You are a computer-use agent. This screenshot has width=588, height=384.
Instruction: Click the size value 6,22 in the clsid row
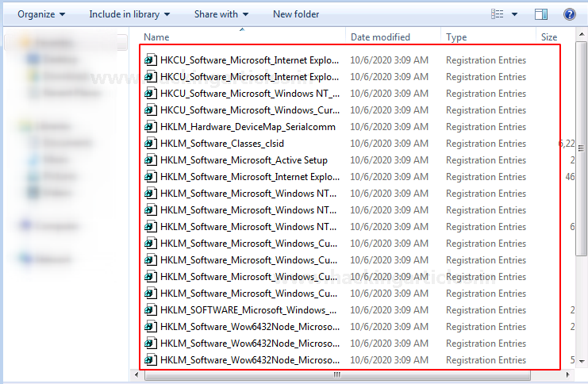(x=567, y=144)
